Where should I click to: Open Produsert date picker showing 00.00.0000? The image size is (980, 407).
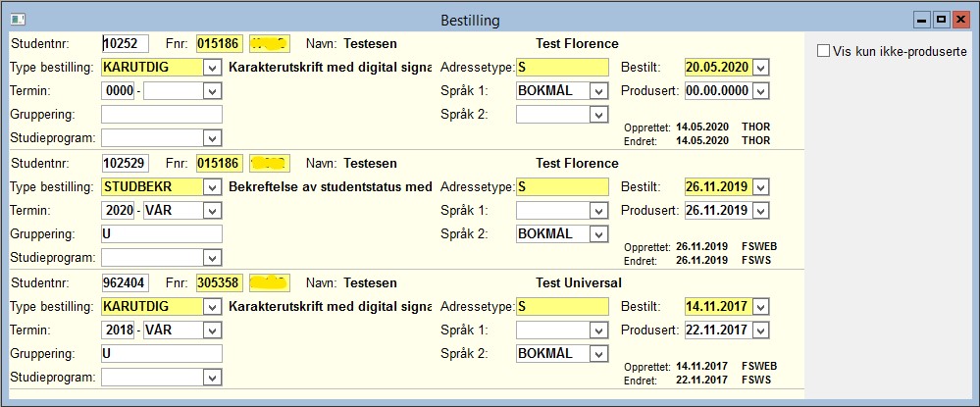760,91
